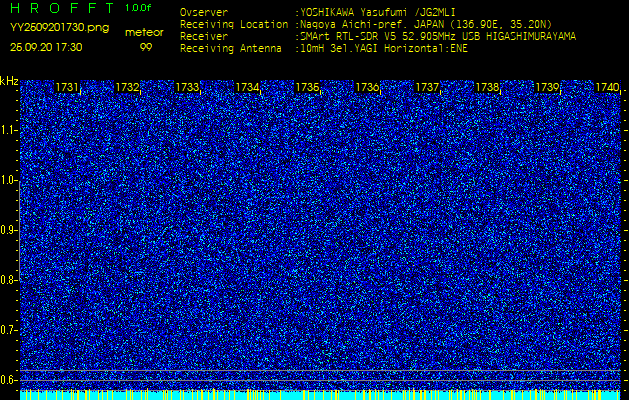629x400 pixels.
Task: Click the Ovserver label
Action: click(204, 13)
